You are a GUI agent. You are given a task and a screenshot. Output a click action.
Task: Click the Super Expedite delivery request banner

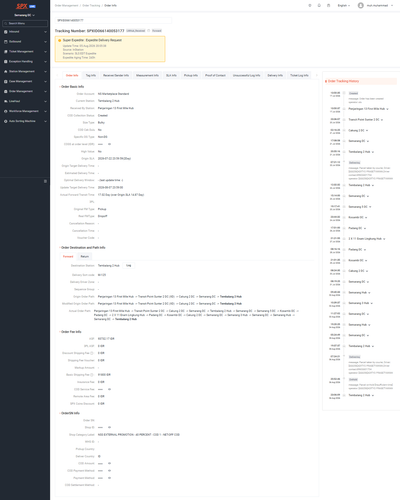click(x=110, y=49)
